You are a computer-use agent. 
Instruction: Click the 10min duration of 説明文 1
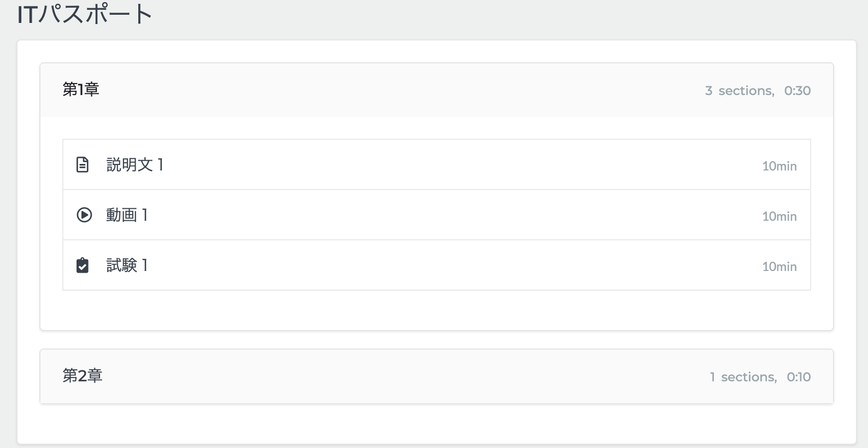pos(779,166)
